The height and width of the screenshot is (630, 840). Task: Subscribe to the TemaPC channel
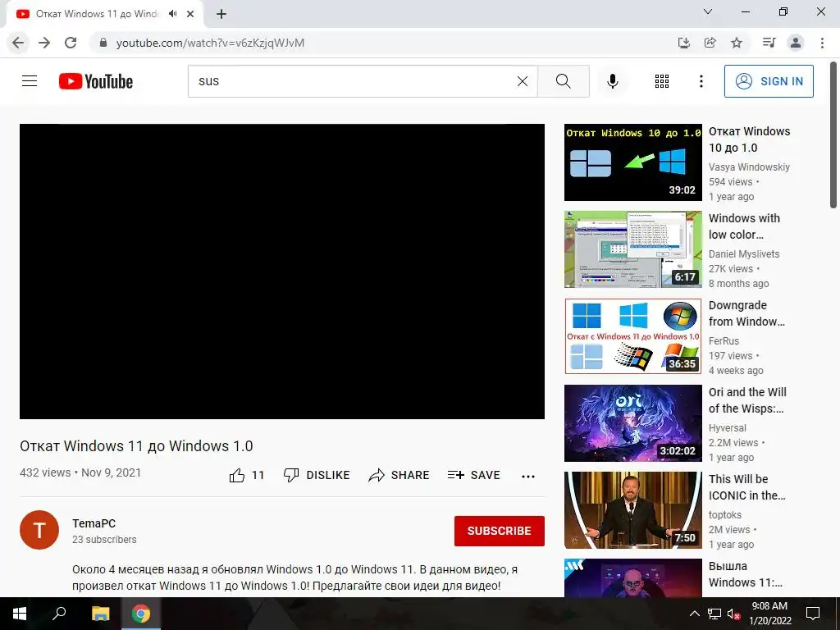click(x=500, y=531)
